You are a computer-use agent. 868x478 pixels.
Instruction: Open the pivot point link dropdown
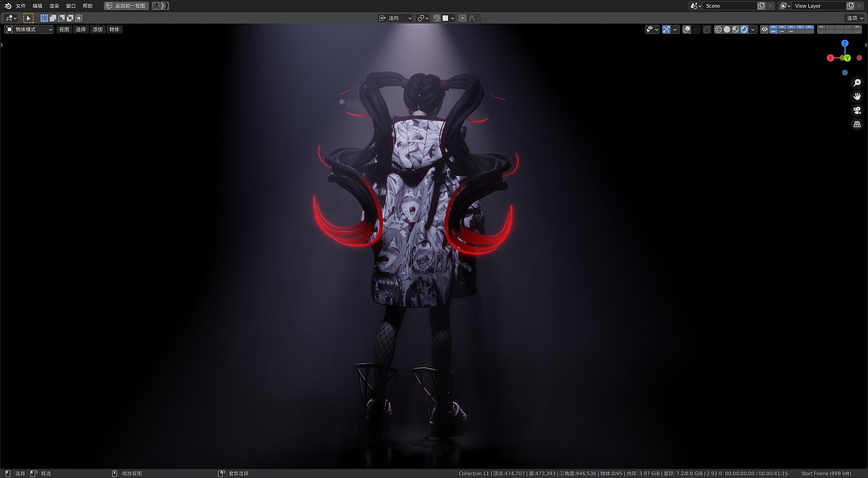[x=422, y=18]
